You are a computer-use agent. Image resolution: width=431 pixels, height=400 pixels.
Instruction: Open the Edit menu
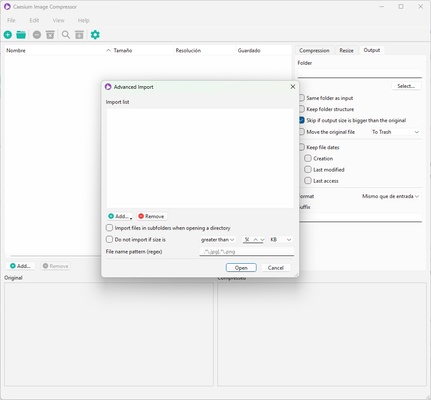click(34, 20)
